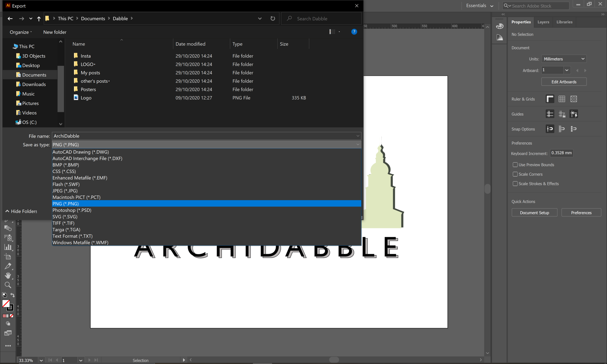This screenshot has height=364, width=607.
Task: Open the Artboard number dropdown
Action: click(566, 70)
